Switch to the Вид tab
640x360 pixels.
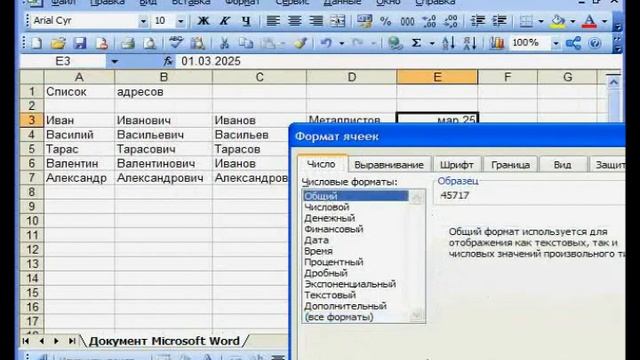point(562,165)
